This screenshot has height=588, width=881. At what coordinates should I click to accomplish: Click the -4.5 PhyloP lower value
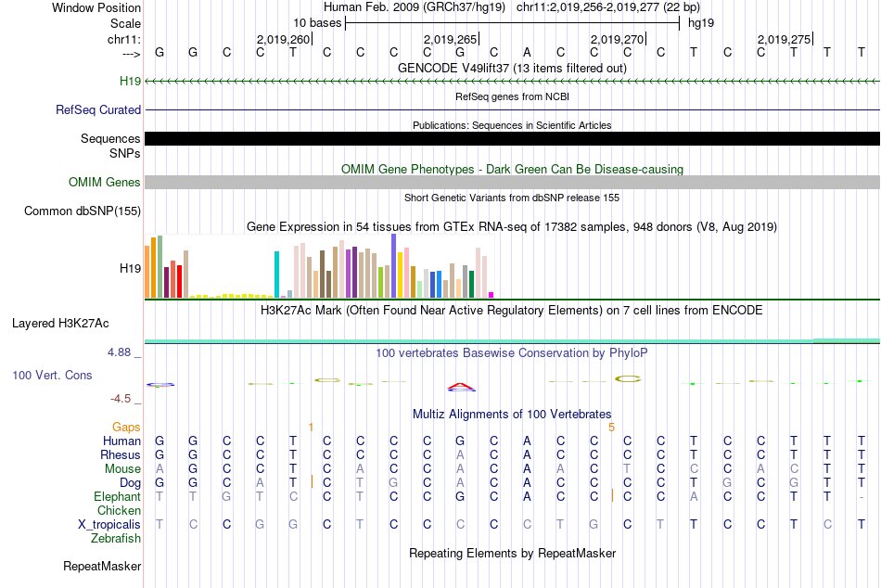point(121,399)
